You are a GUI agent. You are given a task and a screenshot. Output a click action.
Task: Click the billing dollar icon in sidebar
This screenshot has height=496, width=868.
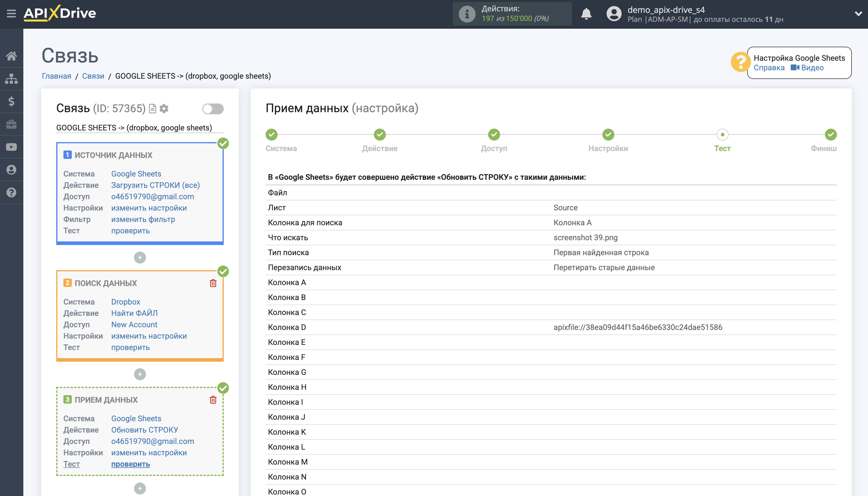(11, 101)
